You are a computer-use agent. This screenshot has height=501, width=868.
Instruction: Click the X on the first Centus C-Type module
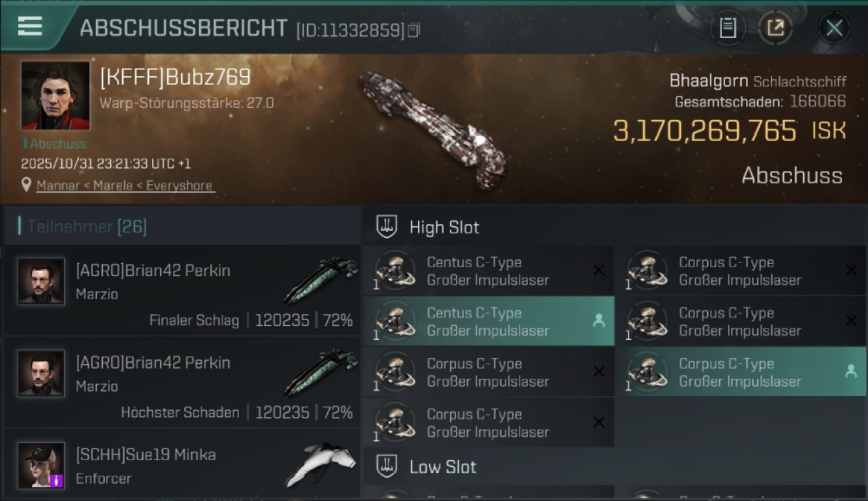tap(599, 270)
